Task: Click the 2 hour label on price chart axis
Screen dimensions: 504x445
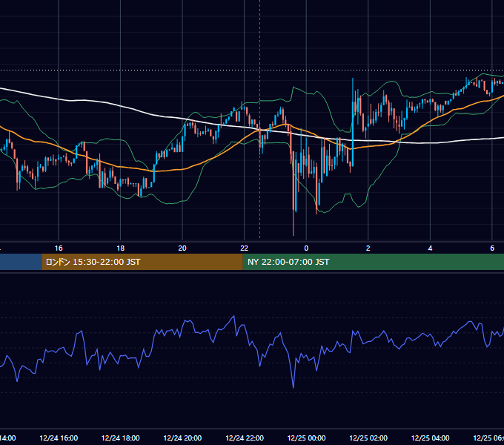Action: pos(368,248)
